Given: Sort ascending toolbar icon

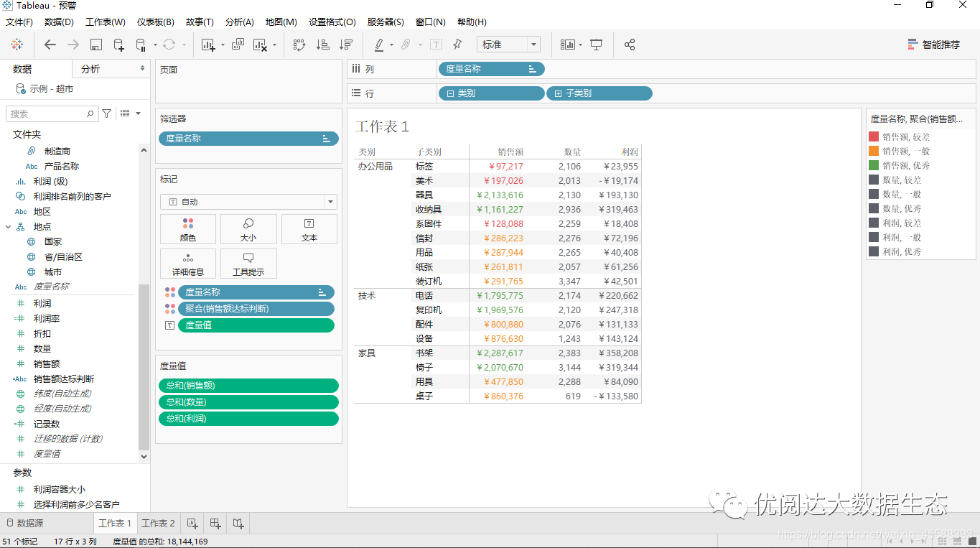Looking at the screenshot, I should (x=323, y=45).
